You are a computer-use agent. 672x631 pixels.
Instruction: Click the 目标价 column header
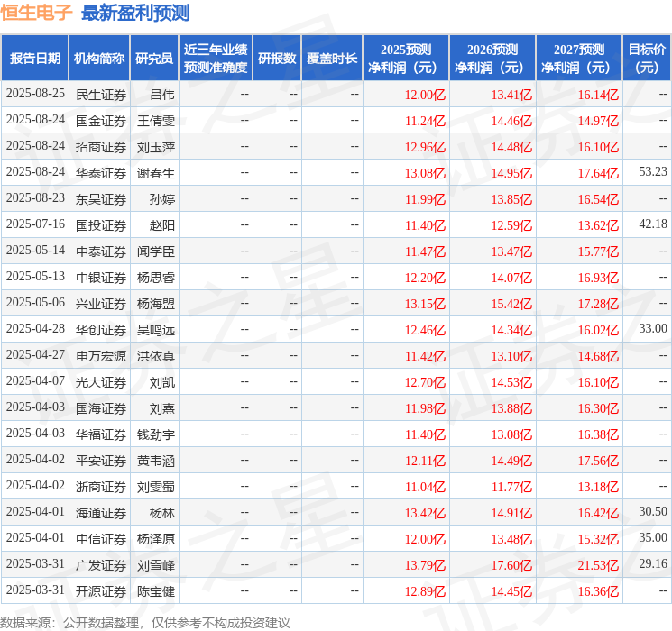coord(647,59)
